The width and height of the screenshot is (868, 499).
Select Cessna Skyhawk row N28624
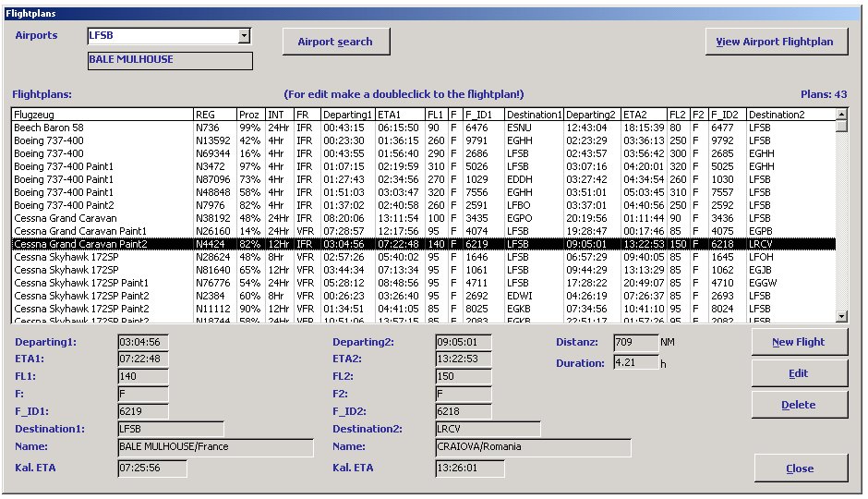[424, 257]
